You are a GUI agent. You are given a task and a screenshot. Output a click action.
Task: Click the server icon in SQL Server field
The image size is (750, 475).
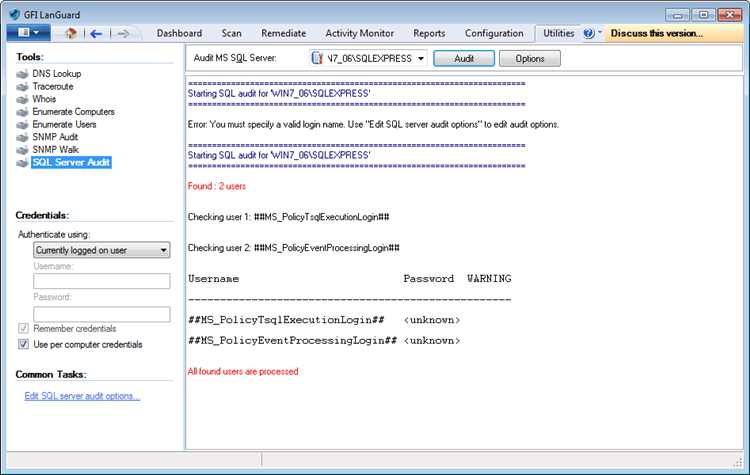pos(317,58)
